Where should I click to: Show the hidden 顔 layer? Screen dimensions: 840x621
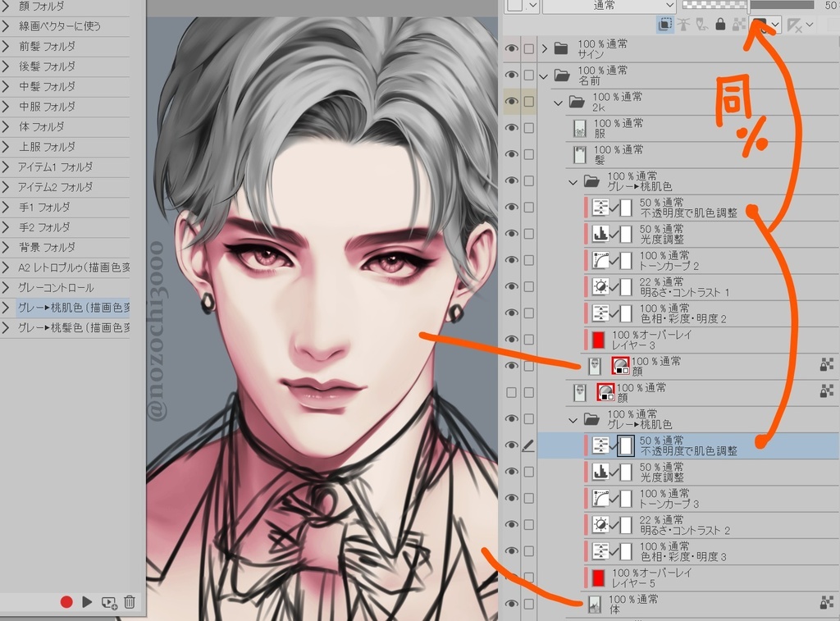(512, 392)
